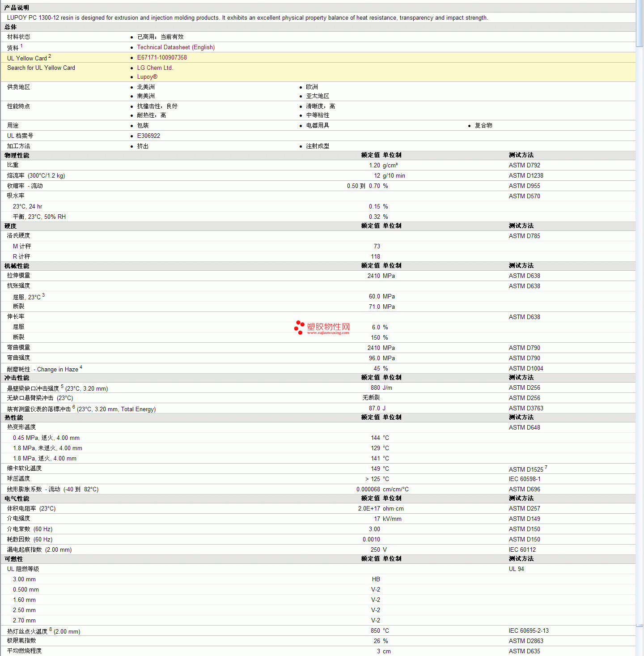Open the Technical Datasheet (English) link
This screenshot has height=656, width=644.
(x=176, y=47)
